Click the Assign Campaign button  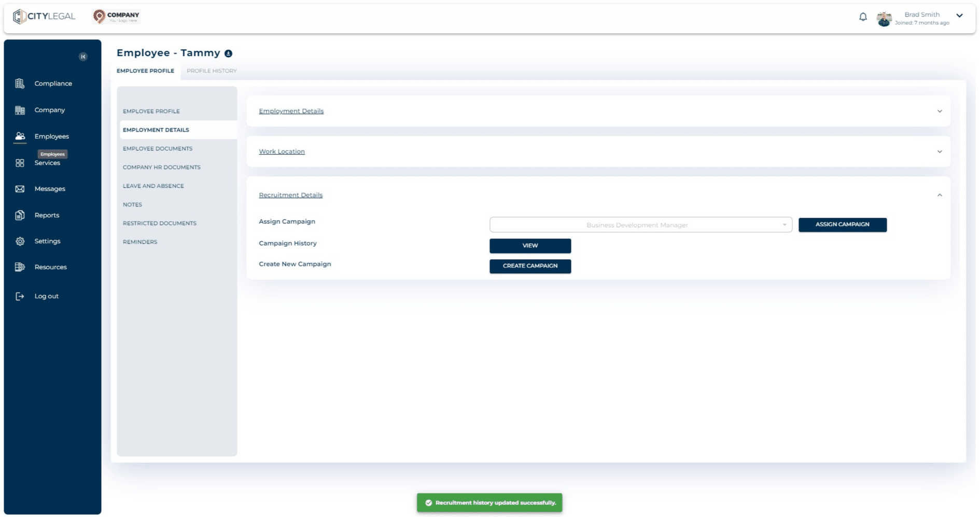tap(842, 225)
